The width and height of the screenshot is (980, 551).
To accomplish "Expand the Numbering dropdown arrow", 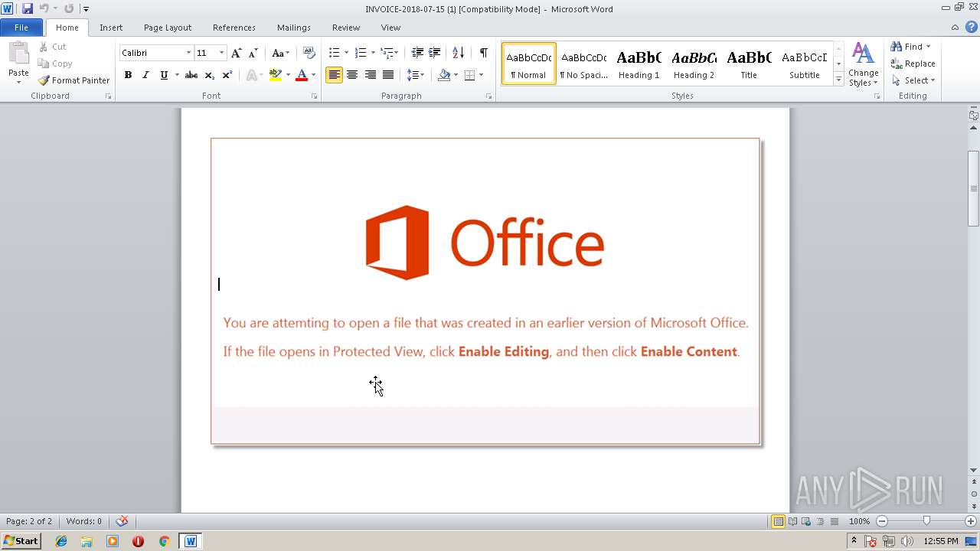I will coord(373,53).
